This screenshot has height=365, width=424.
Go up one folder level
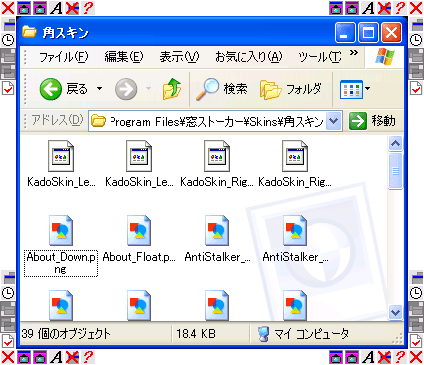point(172,89)
